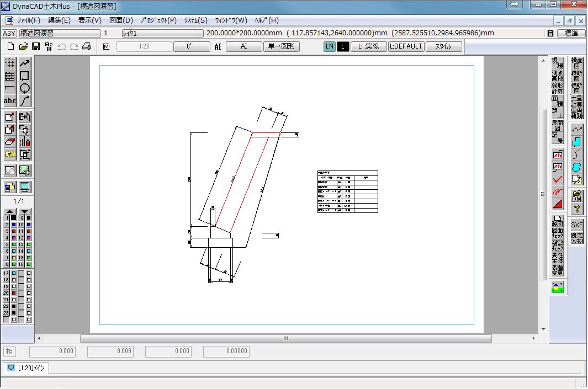Click the horizontal scrollbar thumb
This screenshot has height=389, width=588.
pyautogui.click(x=286, y=338)
